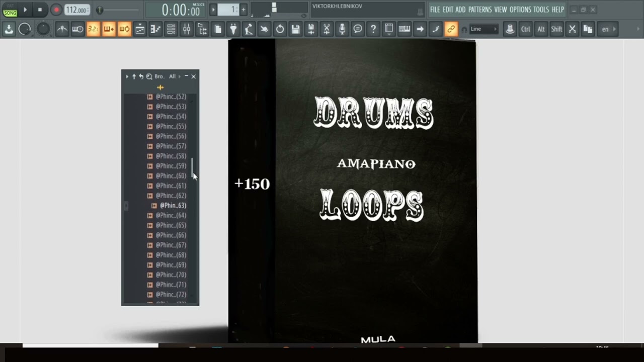Click the floppy disk save icon
Screen dimensions: 644x362
click(295, 29)
